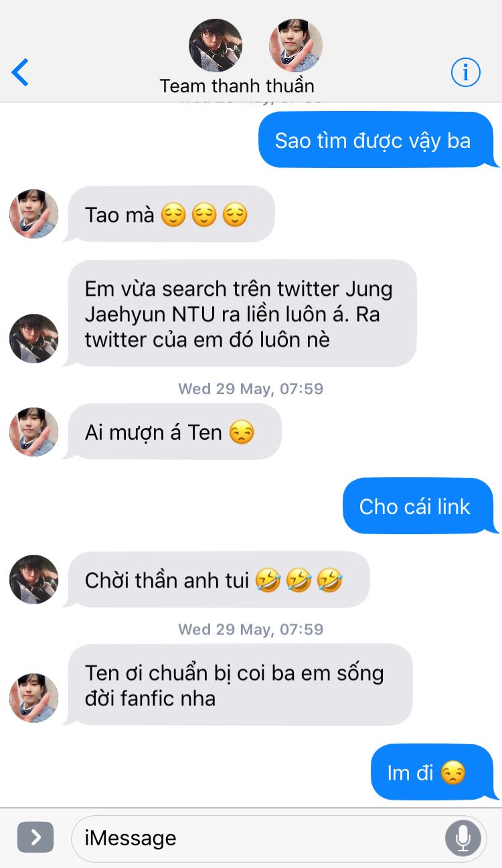Image resolution: width=502 pixels, height=868 pixels.
Task: Tap right group avatar in header
Action: coord(295,46)
